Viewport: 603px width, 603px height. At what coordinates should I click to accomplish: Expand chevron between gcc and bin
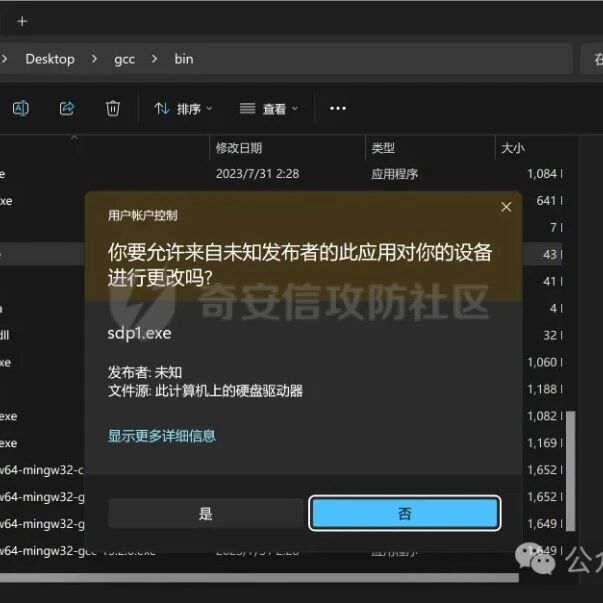[x=155, y=59]
